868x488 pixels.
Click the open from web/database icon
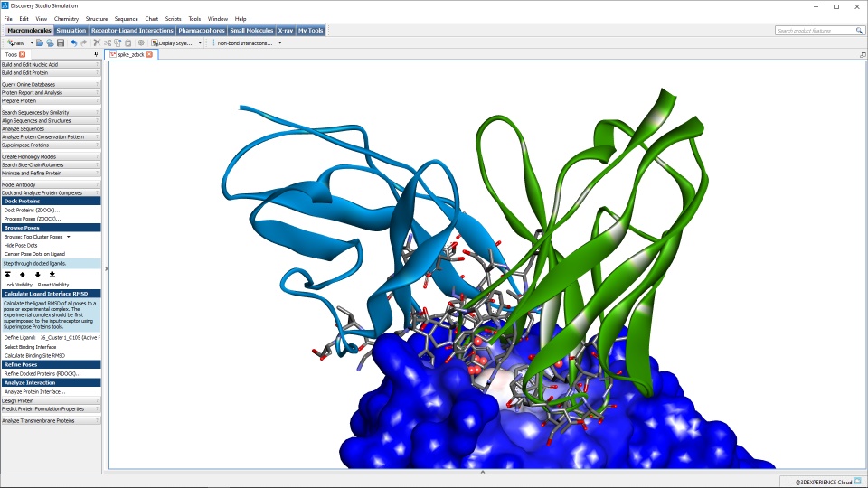(x=50, y=42)
